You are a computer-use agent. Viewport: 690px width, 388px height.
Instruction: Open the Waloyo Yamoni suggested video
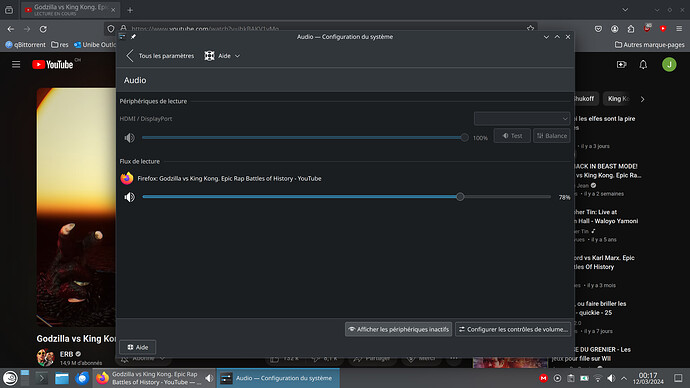pos(606,216)
